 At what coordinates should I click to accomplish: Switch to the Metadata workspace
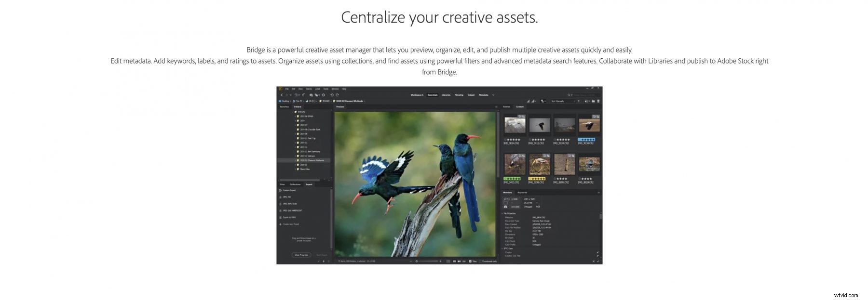pyautogui.click(x=483, y=95)
